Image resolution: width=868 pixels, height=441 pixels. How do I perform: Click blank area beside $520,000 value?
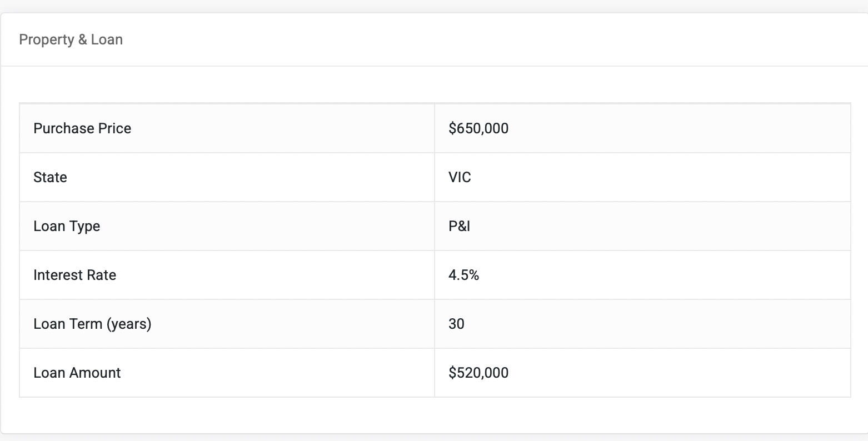click(667, 373)
